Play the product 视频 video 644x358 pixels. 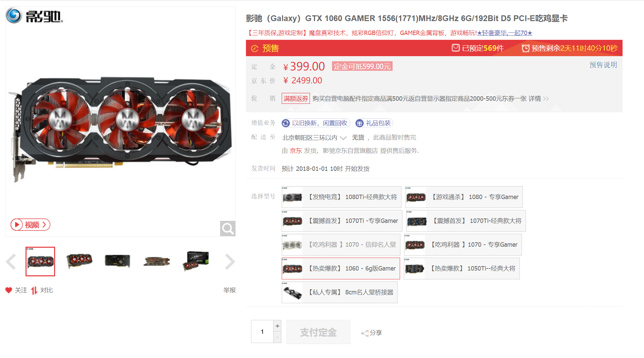coord(30,225)
